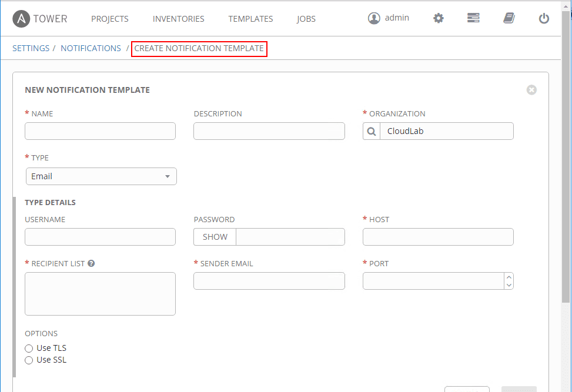Click the power logout icon
The height and width of the screenshot is (392, 572).
tap(544, 18)
